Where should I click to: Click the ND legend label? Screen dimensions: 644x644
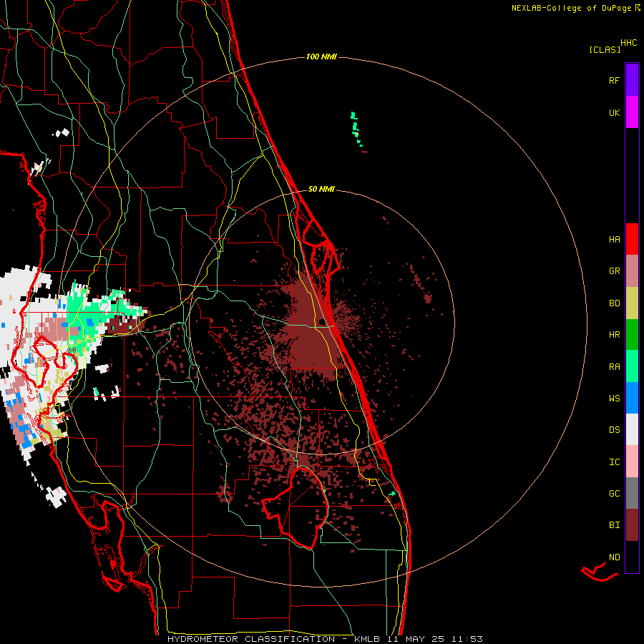(x=614, y=557)
